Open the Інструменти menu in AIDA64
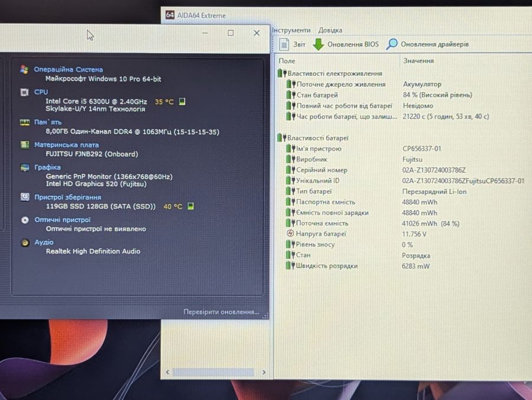This screenshot has width=532, height=400. click(x=291, y=30)
